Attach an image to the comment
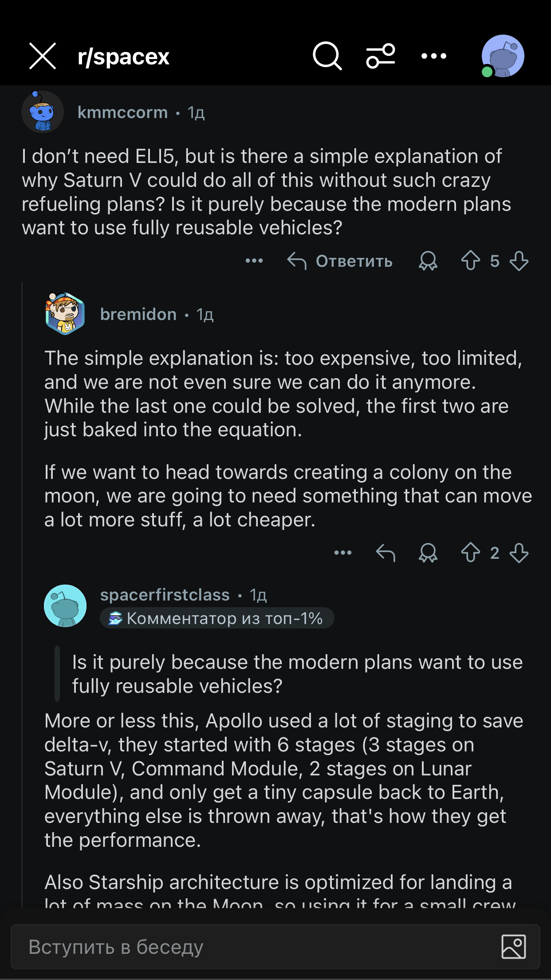This screenshot has width=551, height=980. pos(513,947)
